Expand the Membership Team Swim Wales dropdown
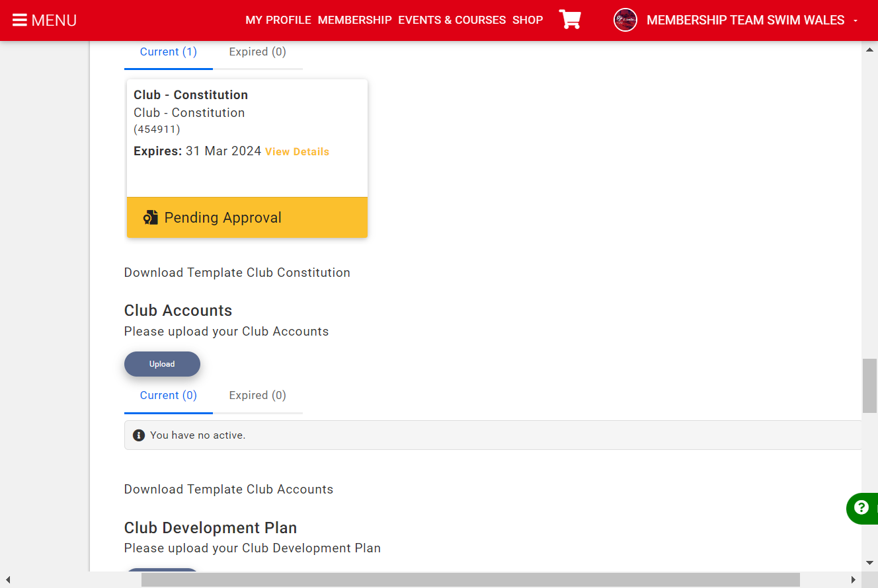This screenshot has height=588, width=878. (856, 20)
